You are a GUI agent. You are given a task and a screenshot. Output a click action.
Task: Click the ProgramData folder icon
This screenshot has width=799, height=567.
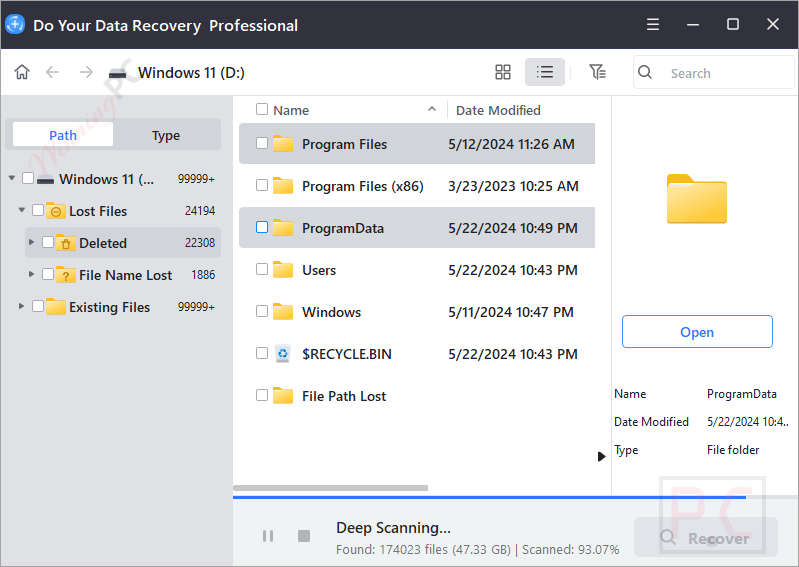283,228
